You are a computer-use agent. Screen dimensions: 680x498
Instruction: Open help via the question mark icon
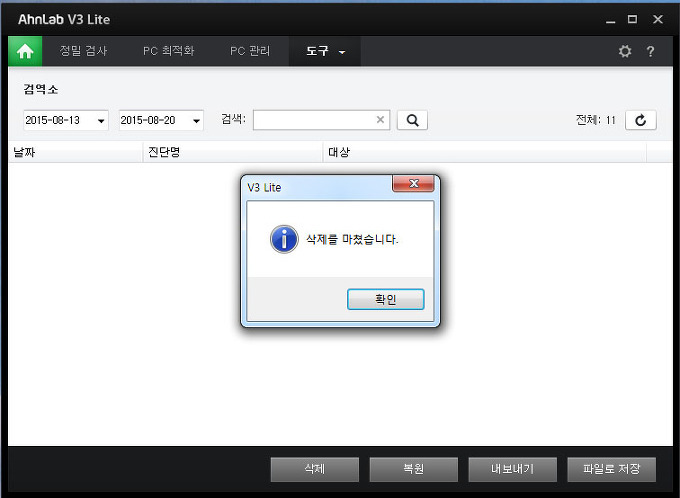(x=650, y=51)
